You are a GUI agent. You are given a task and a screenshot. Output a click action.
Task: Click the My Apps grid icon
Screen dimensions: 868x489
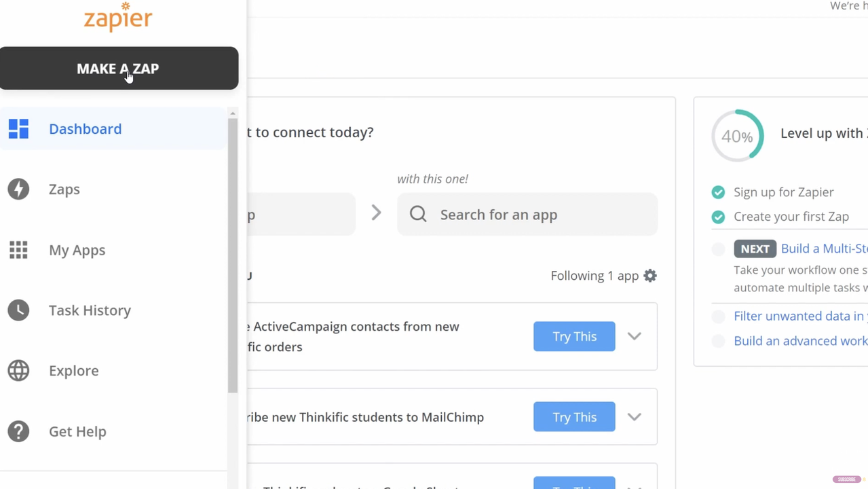[x=18, y=250]
